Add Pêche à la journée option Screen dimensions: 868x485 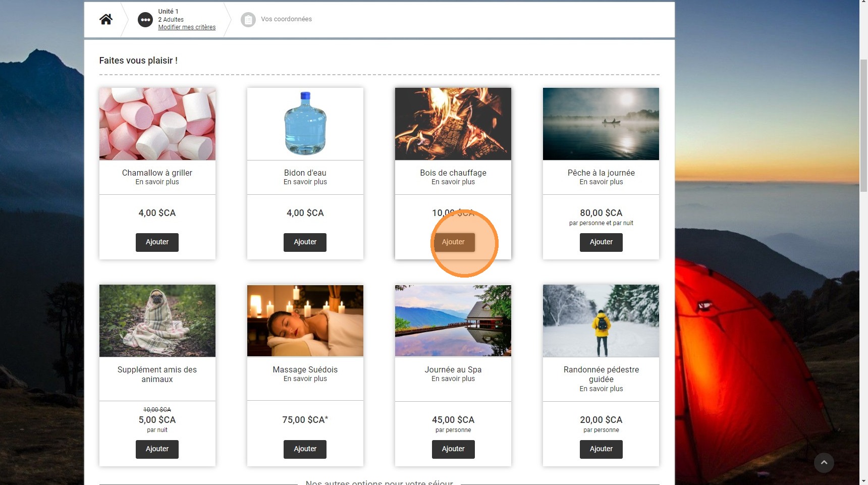tap(601, 242)
